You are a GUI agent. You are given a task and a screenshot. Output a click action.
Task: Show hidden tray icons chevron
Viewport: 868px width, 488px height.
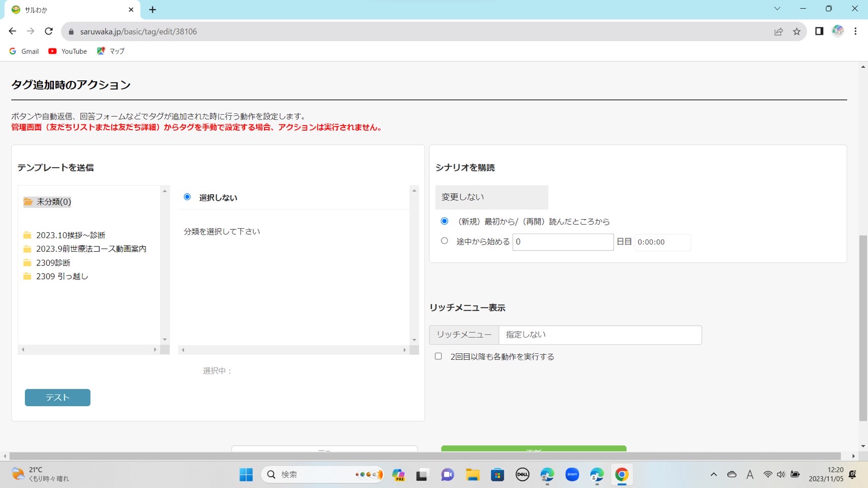coord(713,474)
